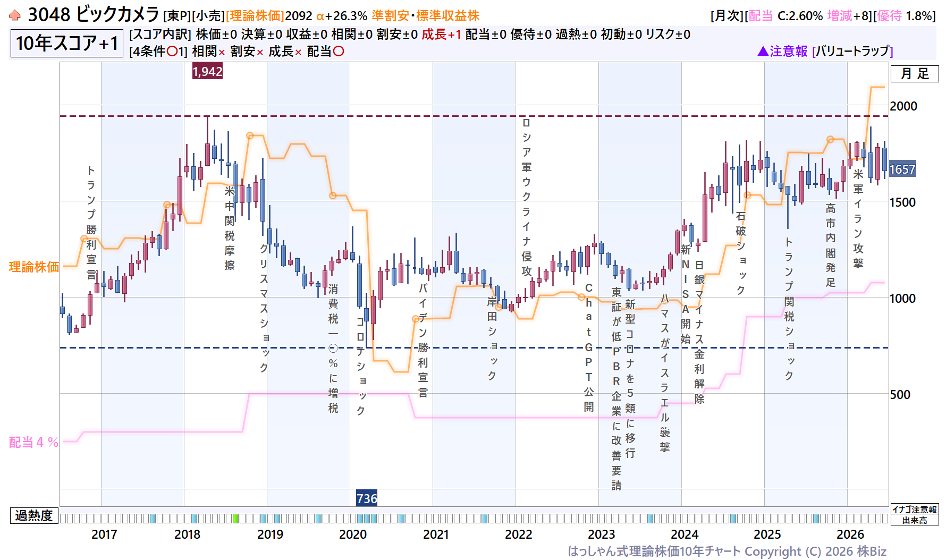This screenshot has width=946, height=560.
Task: Click the 配当〇 condition
Action: coord(325,52)
